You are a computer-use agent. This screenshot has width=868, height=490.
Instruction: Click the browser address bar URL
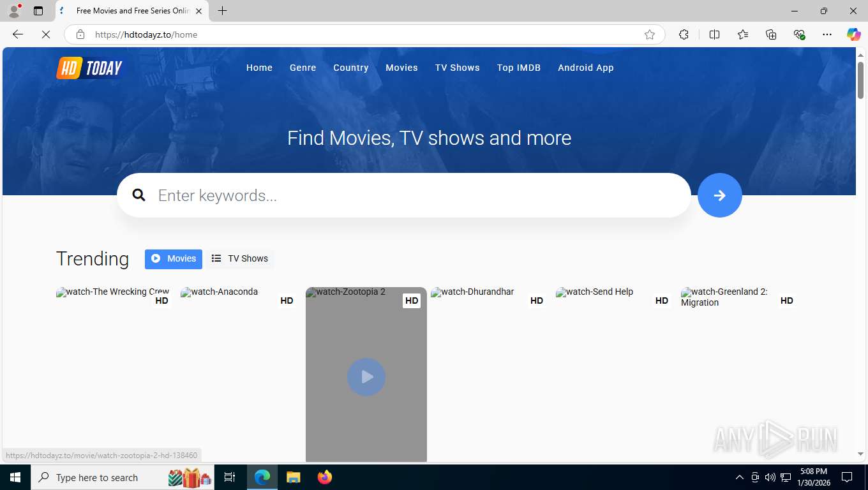146,34
